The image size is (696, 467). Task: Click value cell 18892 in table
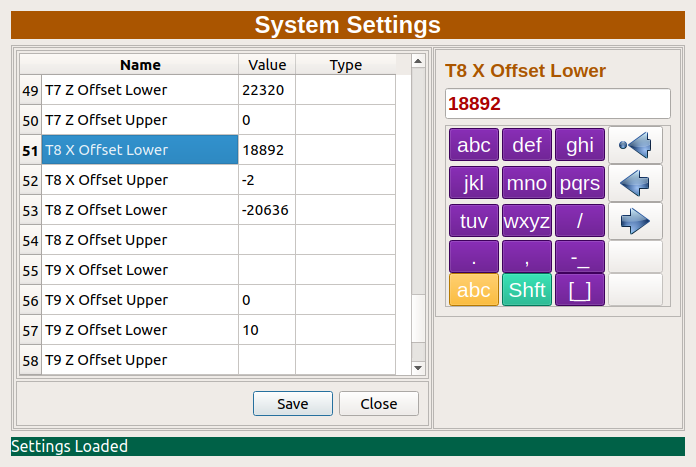coord(267,150)
